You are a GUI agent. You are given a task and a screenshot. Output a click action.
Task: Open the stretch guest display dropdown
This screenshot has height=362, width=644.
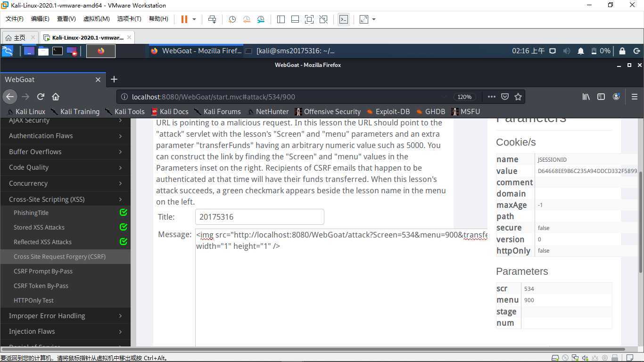374,19
